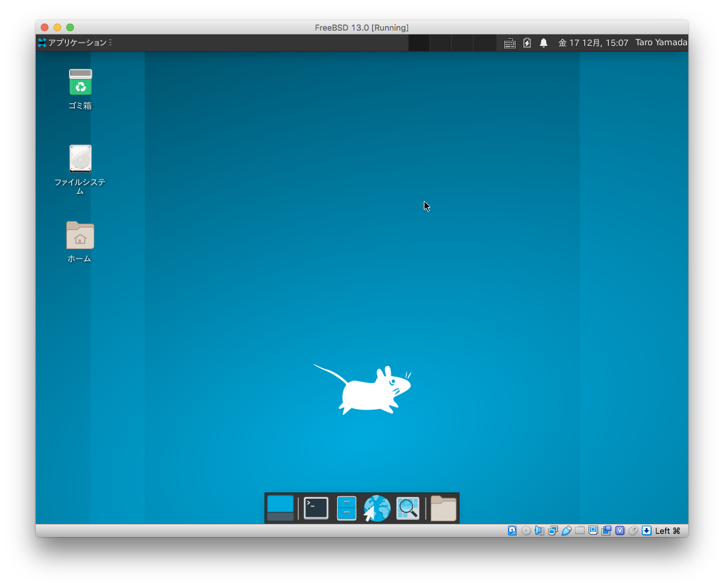724x588 pixels.
Task: Click the VirtualBox hard disk status icon
Action: click(512, 531)
